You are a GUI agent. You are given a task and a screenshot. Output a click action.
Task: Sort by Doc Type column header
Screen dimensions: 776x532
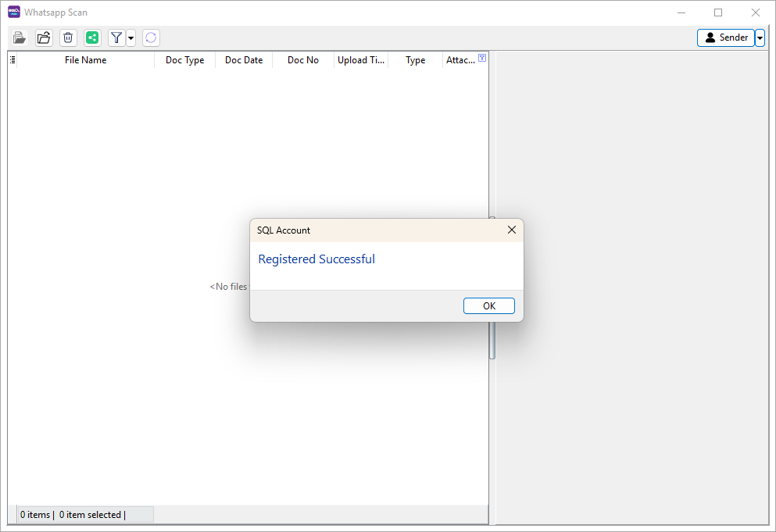pyautogui.click(x=184, y=60)
